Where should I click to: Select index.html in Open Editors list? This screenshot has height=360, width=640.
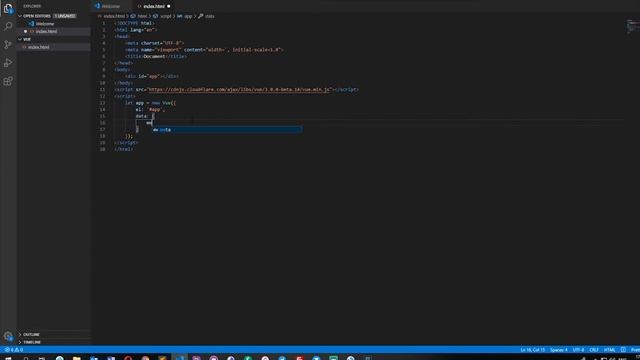click(x=47, y=31)
